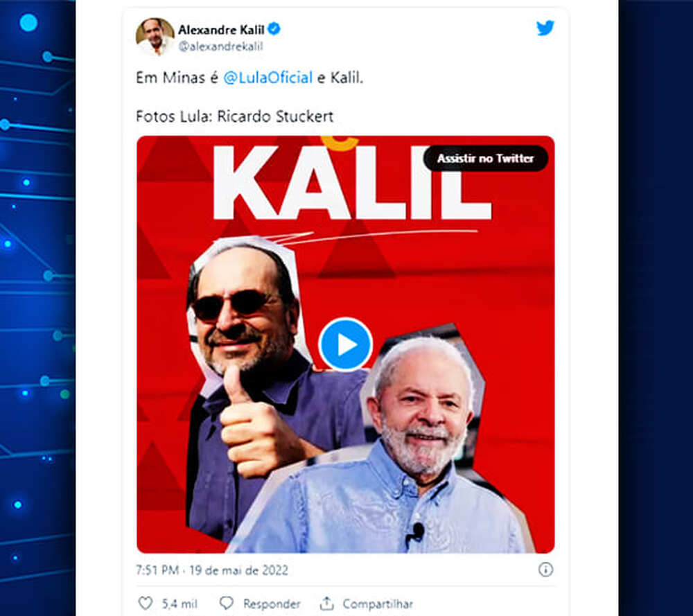Click the KALIL title in video thumbnail
Image resolution: width=693 pixels, height=616 pixels.
[352, 182]
